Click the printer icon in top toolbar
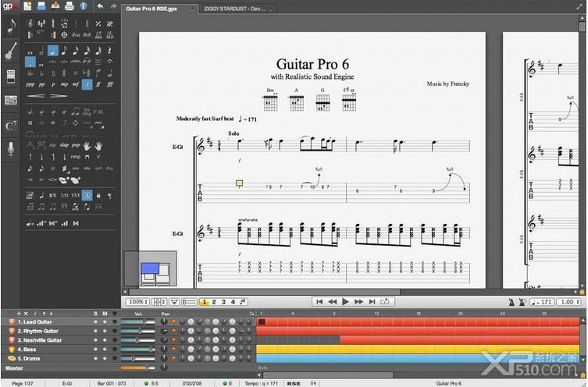This screenshot has width=588, height=387. point(69,6)
